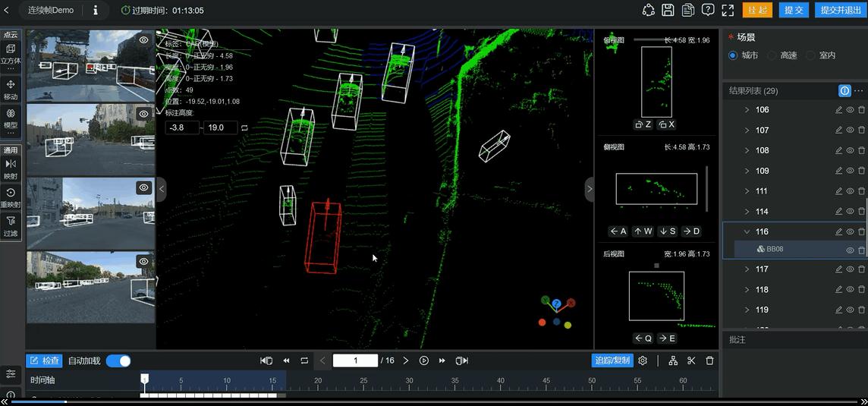Toggle visibility of first camera image

coord(144,40)
